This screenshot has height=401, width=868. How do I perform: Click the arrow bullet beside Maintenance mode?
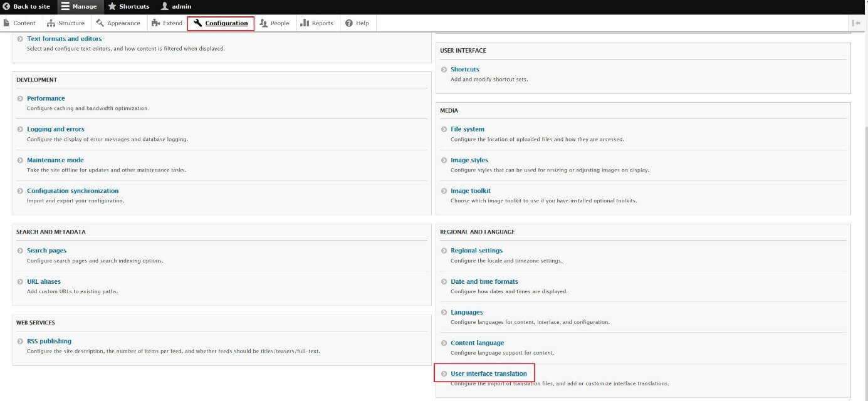coord(21,160)
